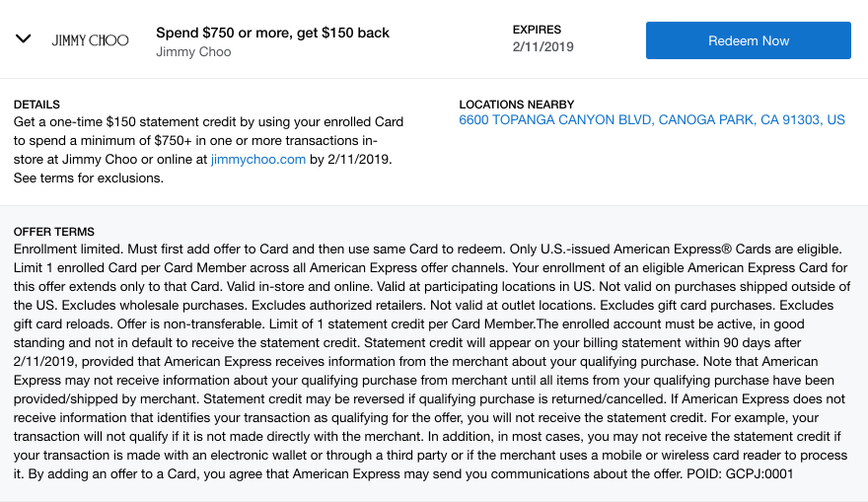Click the offer title 'Spend $750 or more'

(x=272, y=33)
